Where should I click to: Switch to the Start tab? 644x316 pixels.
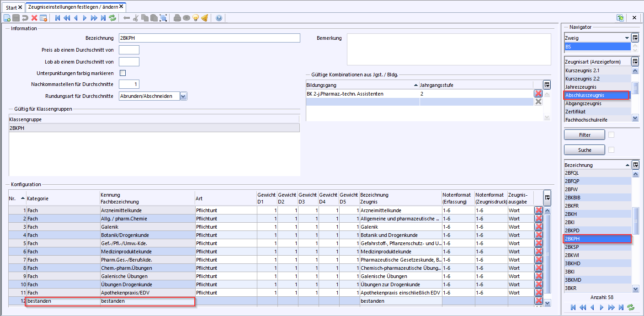pyautogui.click(x=11, y=8)
